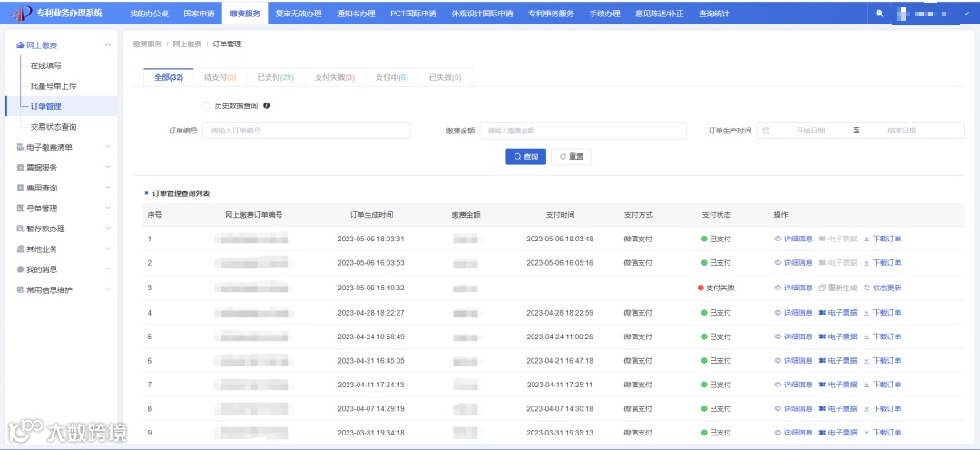980x450 pixels.
Task: Expand the 常用信息维护 sidebar section
Action: 109,289
